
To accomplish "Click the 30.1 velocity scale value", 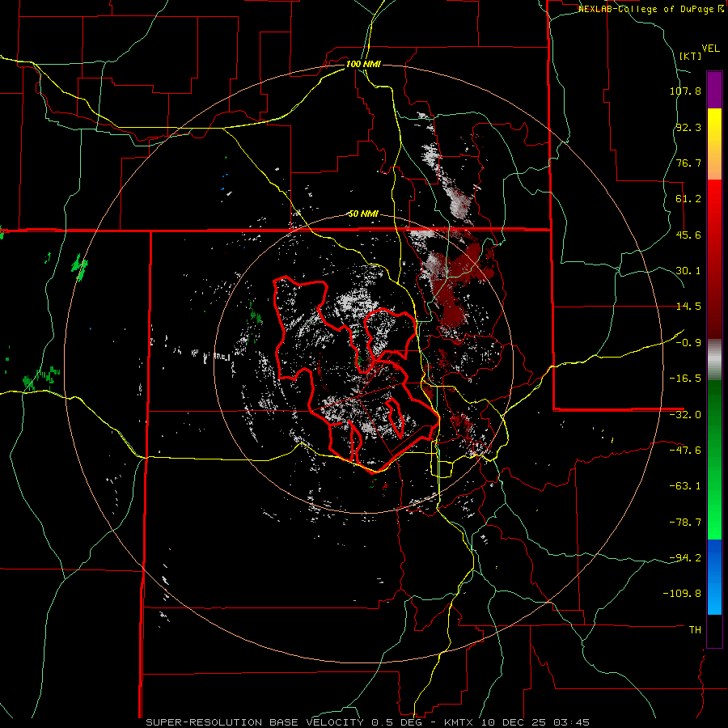I will pos(688,271).
